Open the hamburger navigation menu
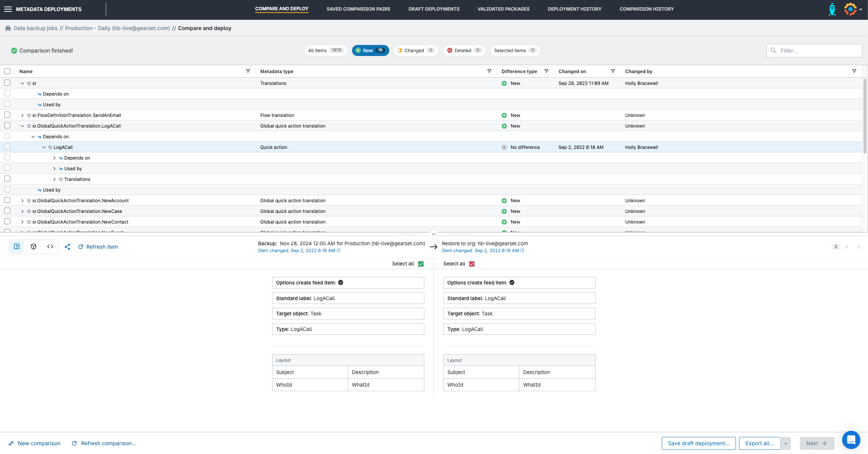Viewport: 868px width, 454px height. tap(8, 9)
